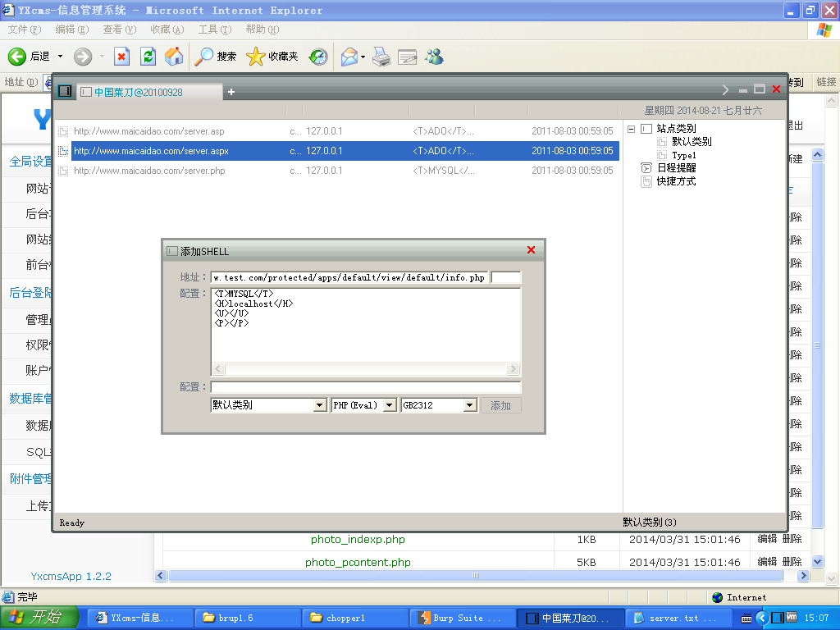This screenshot has width=840, height=630.
Task: Open 查看 View menu
Action: [120, 30]
